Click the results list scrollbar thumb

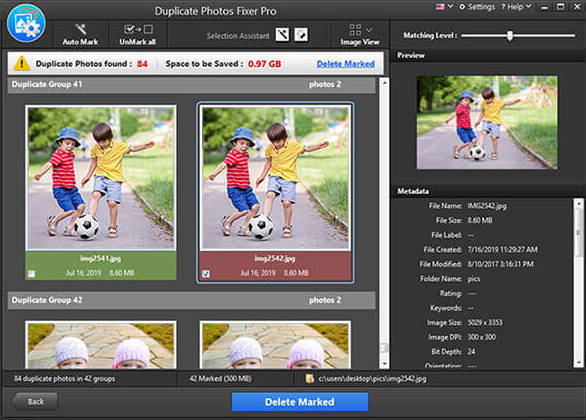coord(384,348)
